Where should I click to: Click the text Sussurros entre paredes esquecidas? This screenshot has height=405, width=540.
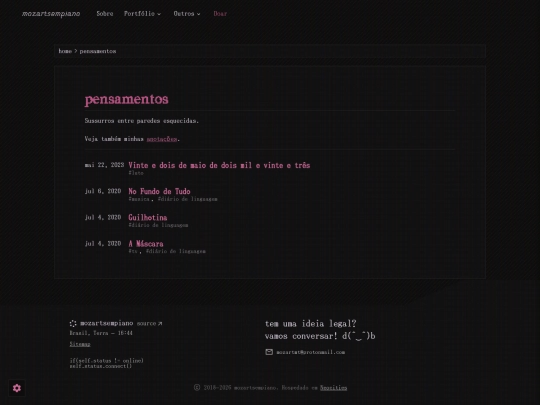pyautogui.click(x=142, y=121)
